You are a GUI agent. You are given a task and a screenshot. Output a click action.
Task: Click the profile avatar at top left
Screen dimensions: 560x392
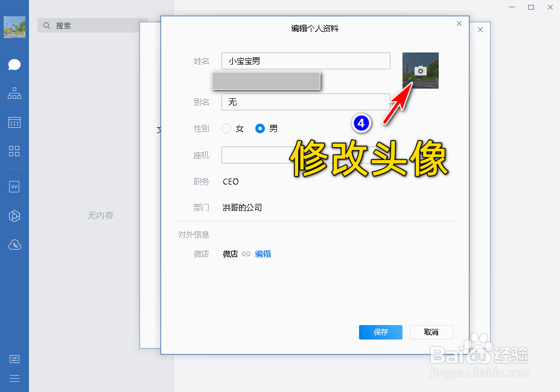(14, 27)
